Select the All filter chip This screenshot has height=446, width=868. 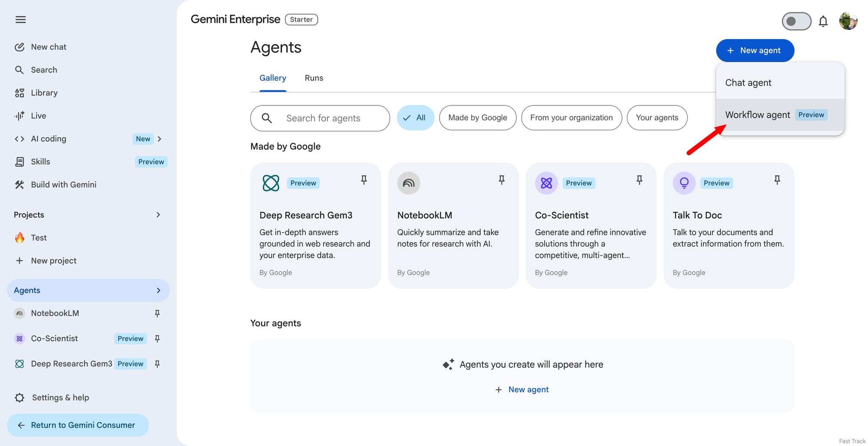[x=415, y=118]
